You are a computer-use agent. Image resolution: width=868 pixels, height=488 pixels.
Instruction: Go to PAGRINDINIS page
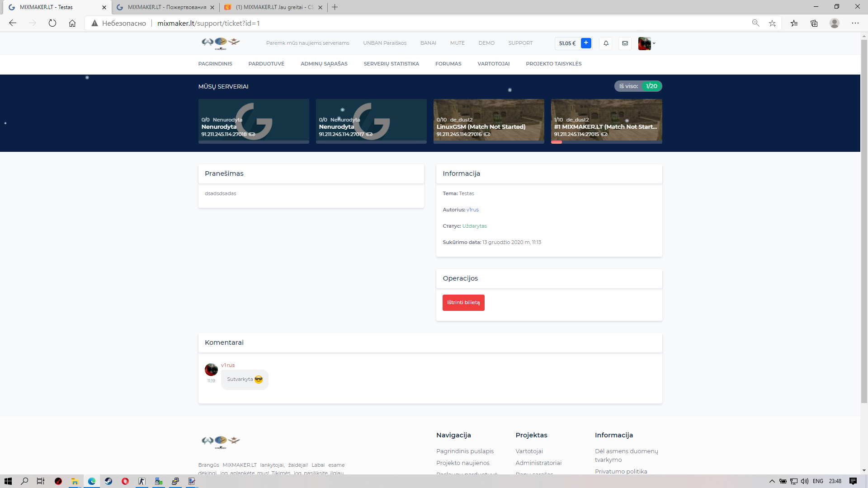[215, 64]
